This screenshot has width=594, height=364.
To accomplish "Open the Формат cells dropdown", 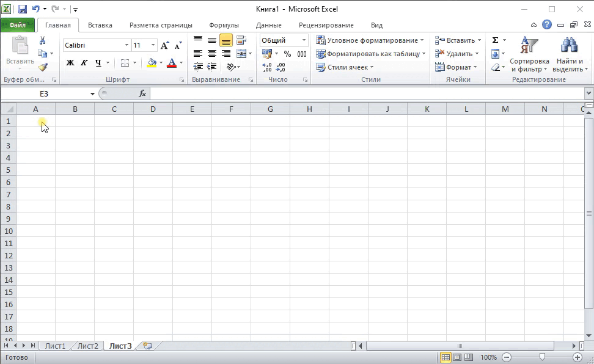I will 456,67.
